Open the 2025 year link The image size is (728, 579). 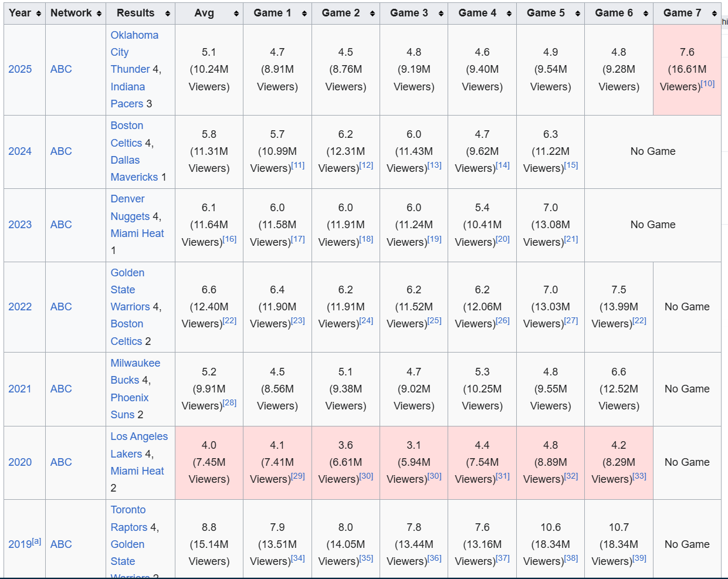[20, 69]
